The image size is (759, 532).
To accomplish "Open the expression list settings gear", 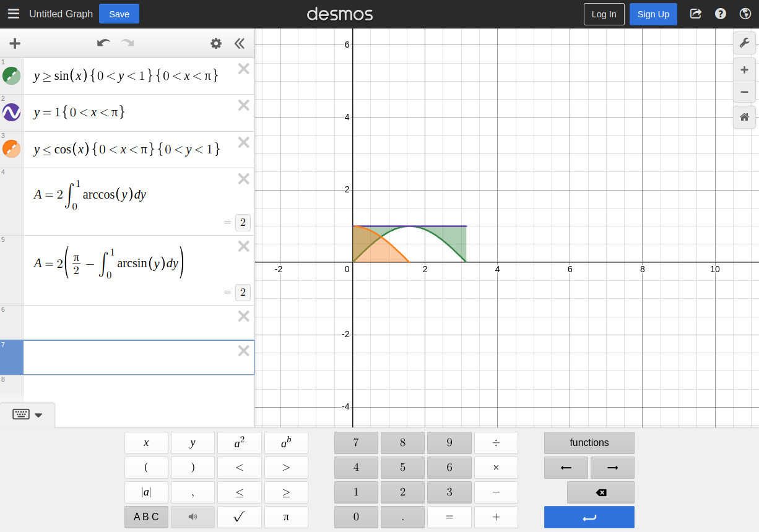I will pos(215,43).
